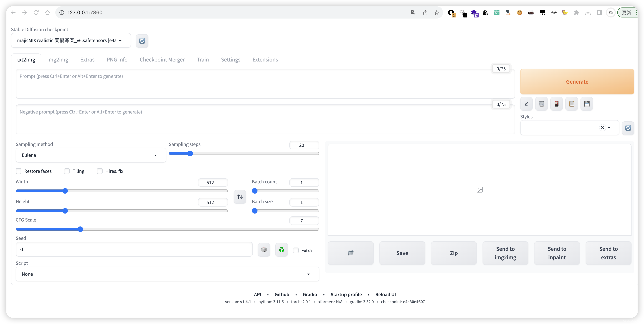644x324 pixels.
Task: Open the Settings tab
Action: tap(230, 60)
